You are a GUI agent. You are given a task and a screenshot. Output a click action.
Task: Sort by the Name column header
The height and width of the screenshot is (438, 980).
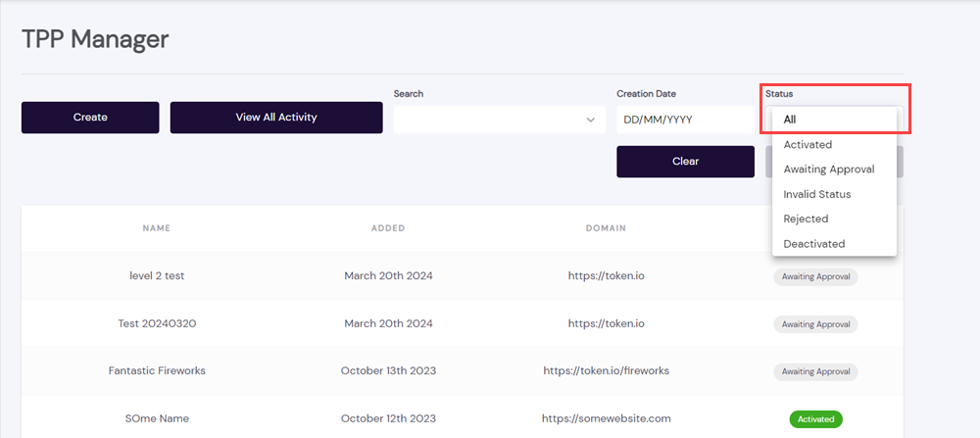[x=157, y=228]
